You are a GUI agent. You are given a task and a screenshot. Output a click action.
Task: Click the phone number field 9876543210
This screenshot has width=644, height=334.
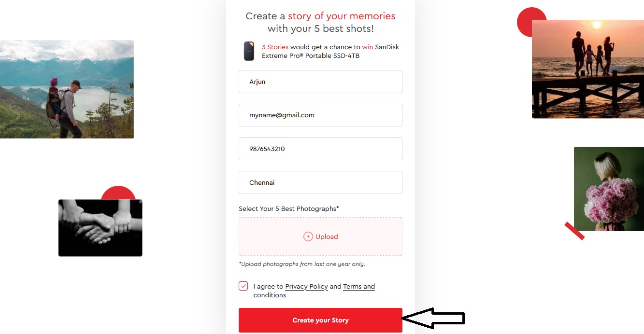pyautogui.click(x=320, y=149)
